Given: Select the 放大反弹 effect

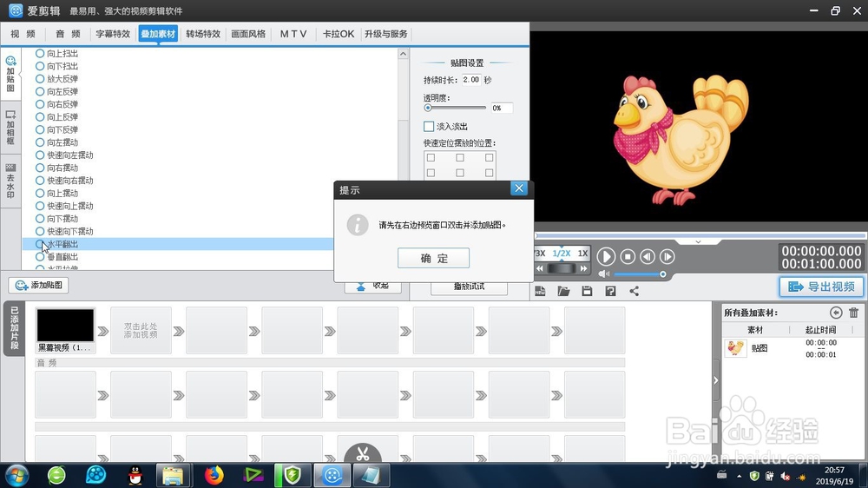Looking at the screenshot, I should tap(56, 79).
